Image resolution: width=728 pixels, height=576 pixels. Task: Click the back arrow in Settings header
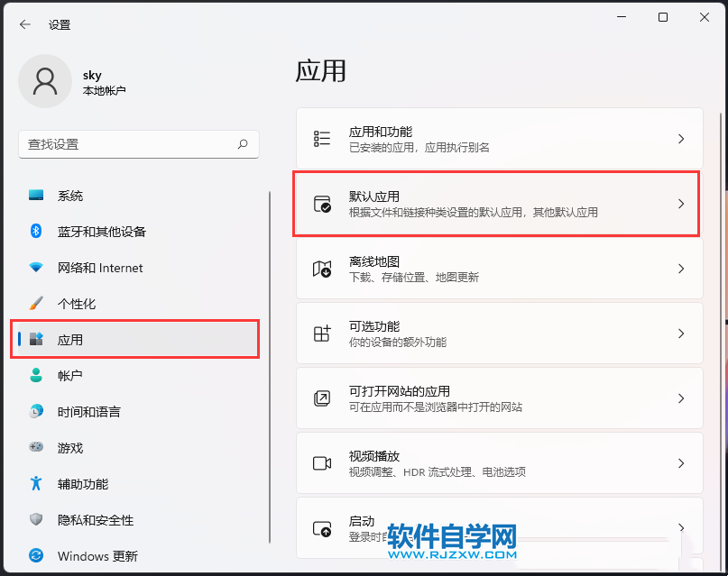25,24
